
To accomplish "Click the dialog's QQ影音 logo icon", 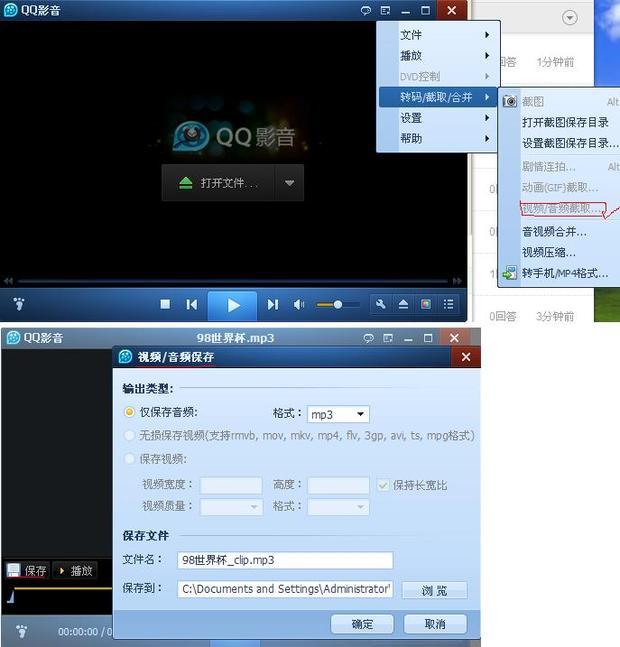I will pyautogui.click(x=125, y=357).
